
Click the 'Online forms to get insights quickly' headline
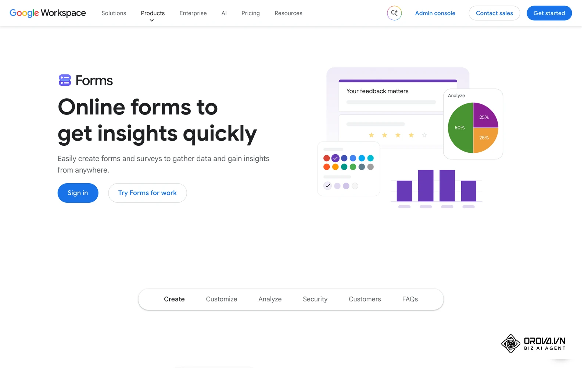coord(157,120)
